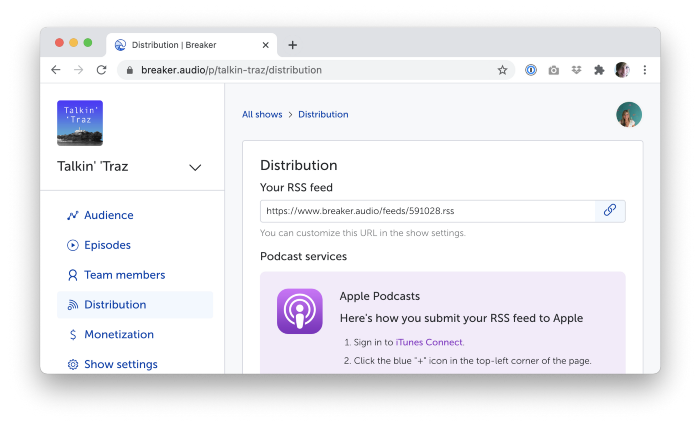Viewport: 700px width, 426px height.
Task: Open Episodes in sidebar
Action: pyautogui.click(x=107, y=245)
